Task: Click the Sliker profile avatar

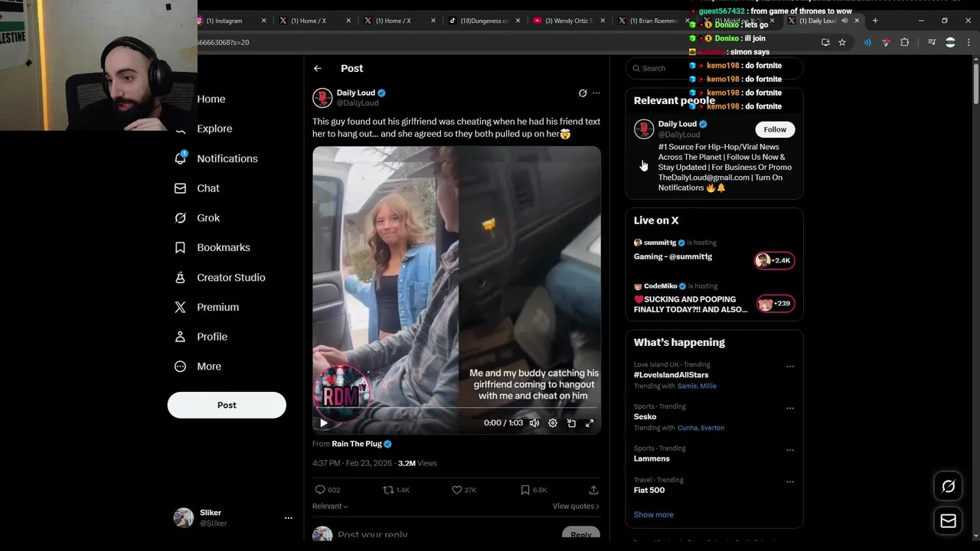Action: (x=184, y=518)
